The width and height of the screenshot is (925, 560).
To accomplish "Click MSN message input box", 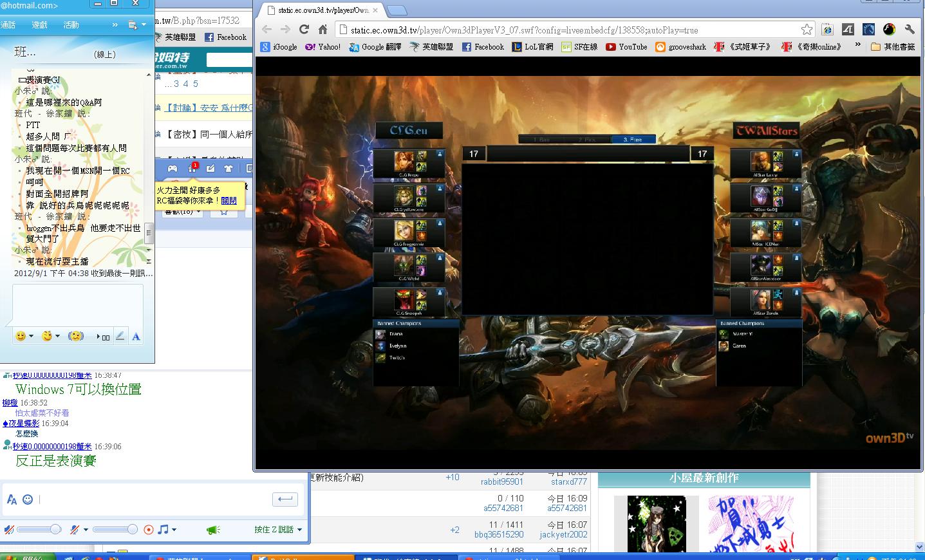I will tap(77, 304).
